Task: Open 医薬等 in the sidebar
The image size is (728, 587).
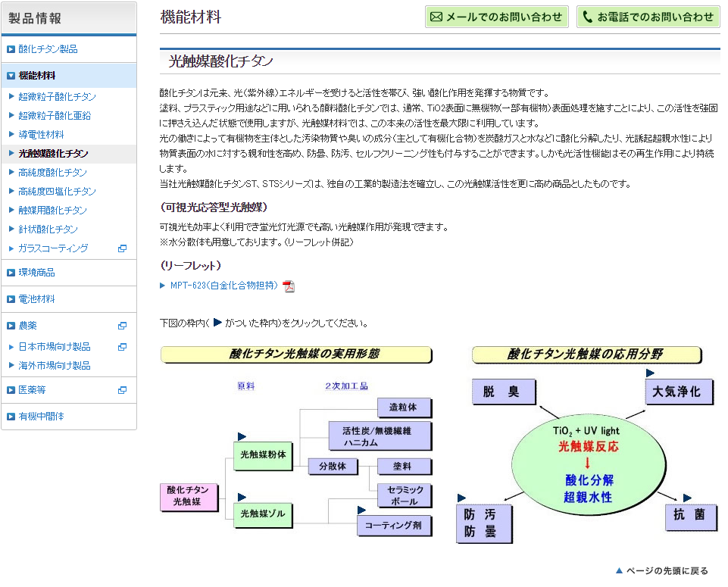Action: (x=32, y=390)
